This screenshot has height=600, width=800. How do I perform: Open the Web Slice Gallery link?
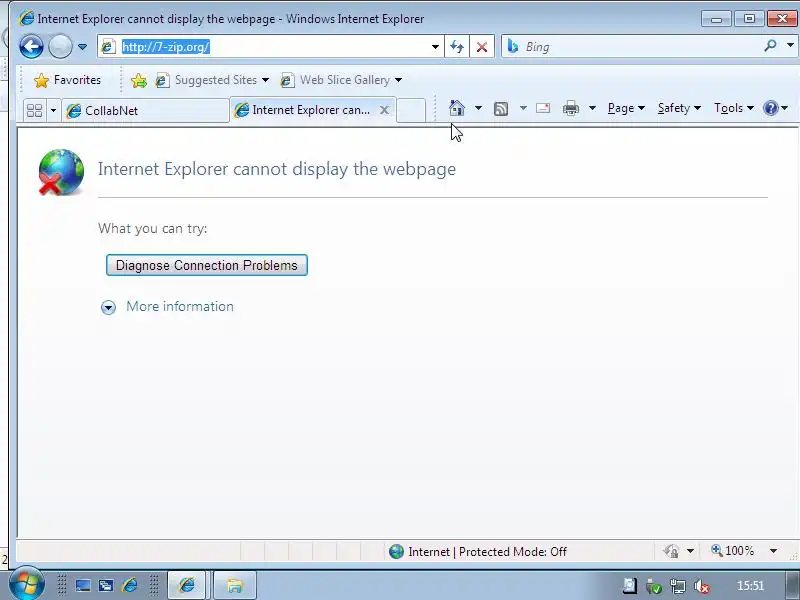pyautogui.click(x=341, y=80)
